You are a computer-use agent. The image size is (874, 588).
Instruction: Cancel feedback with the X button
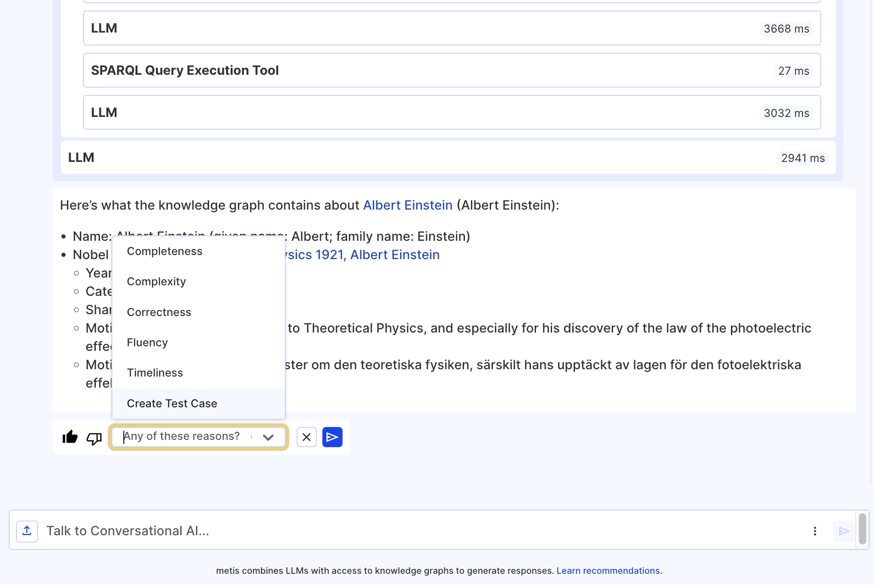click(307, 437)
